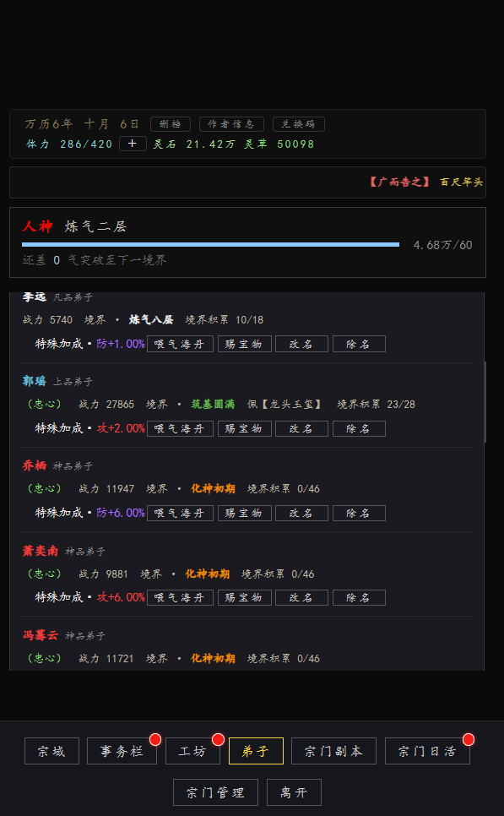Click the 灵萃 50098 value
The image size is (504, 816).
[x=279, y=144]
